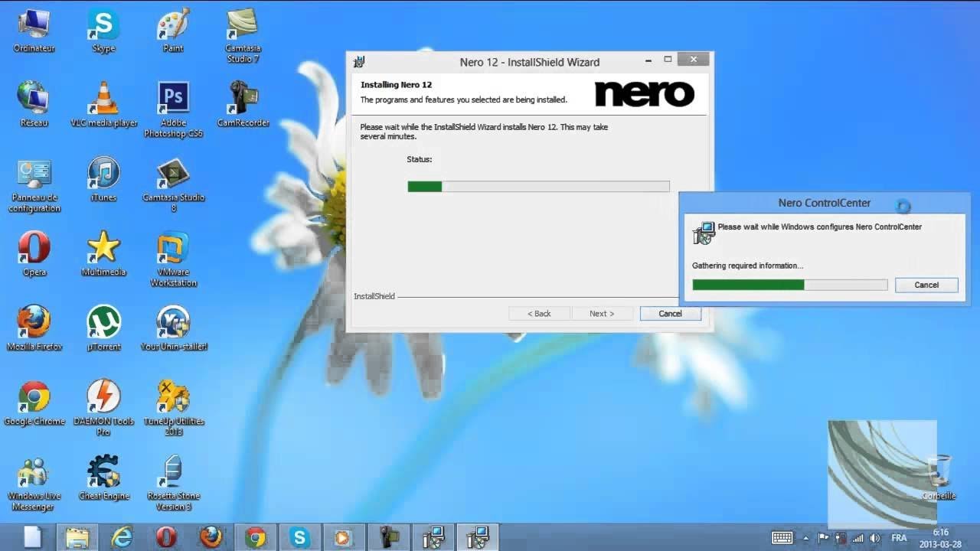Select the Multimedia star folder icon
980x551 pixels.
[103, 255]
